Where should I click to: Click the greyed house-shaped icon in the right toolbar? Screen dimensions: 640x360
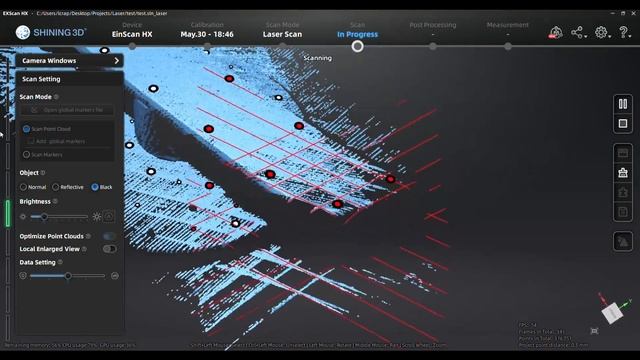[x=622, y=192]
